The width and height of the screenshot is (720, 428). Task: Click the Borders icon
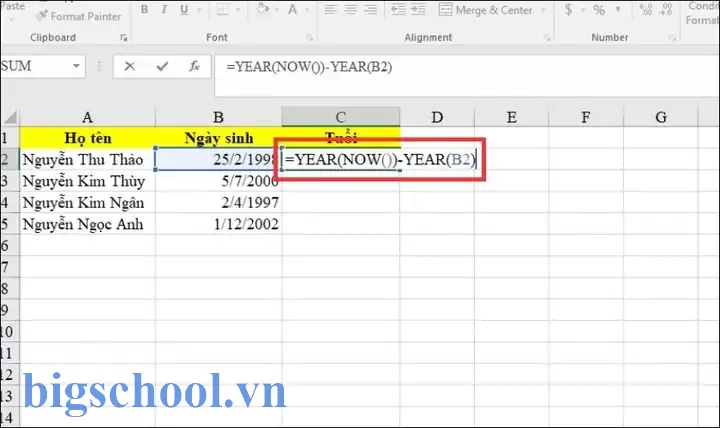(x=223, y=10)
